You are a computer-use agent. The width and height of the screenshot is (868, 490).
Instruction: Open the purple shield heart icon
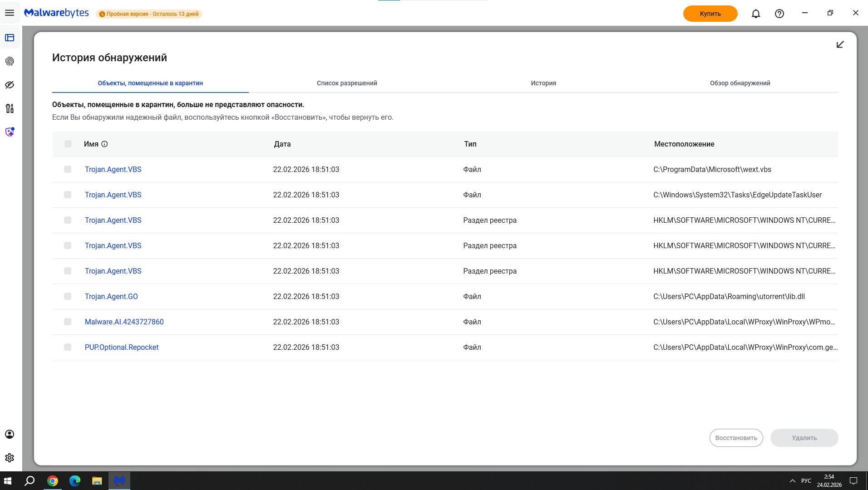point(10,132)
